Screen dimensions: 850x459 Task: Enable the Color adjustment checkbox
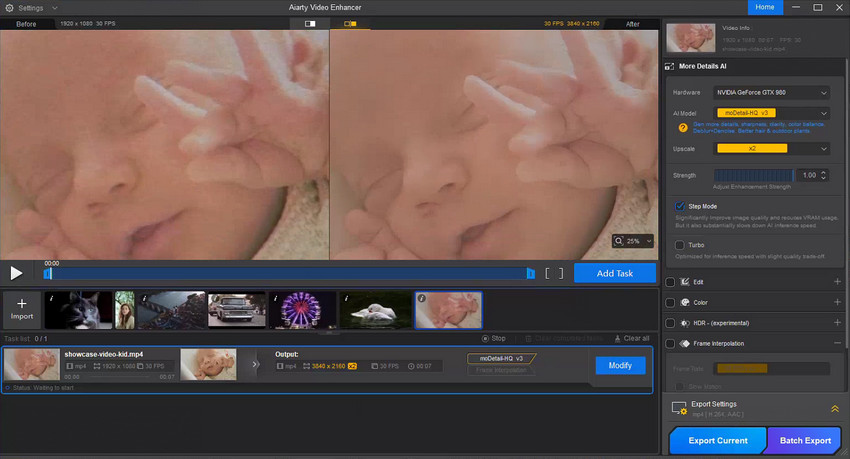coord(671,302)
